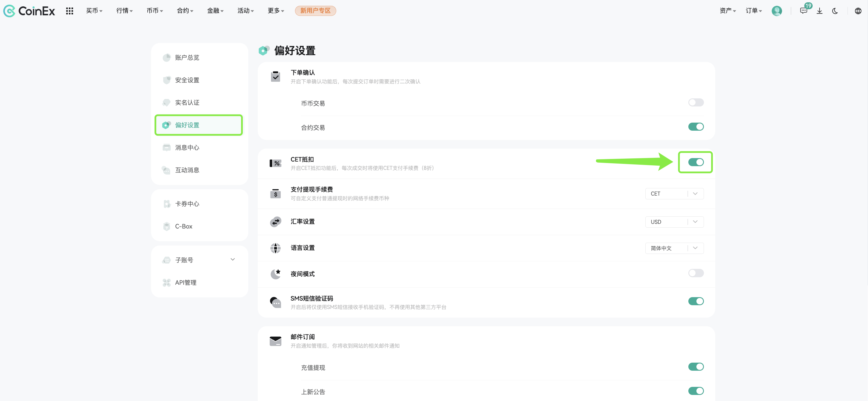Viewport: 868px width, 401px height.
Task: Click the 账户总览 pie chart icon
Action: tap(166, 58)
